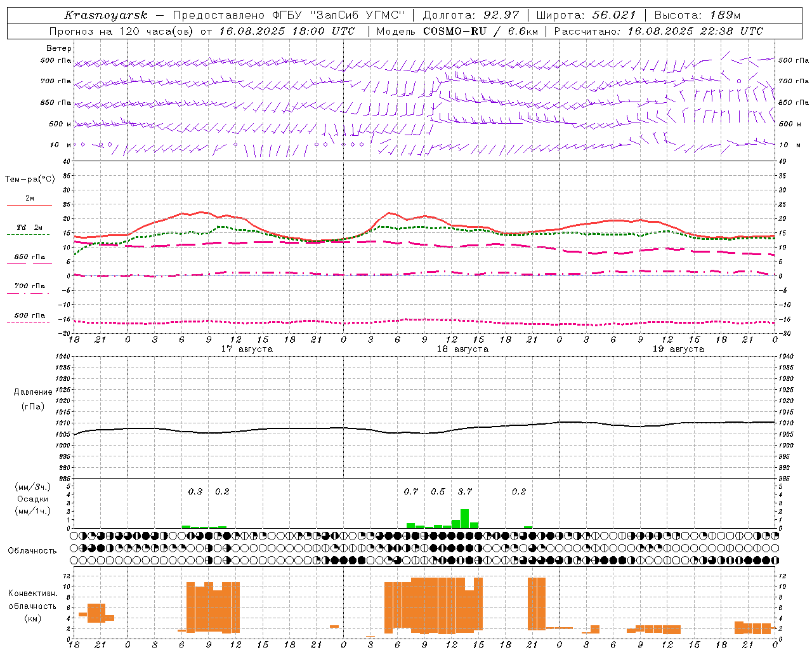Click the '(гПа)' pressure unit label
The height and width of the screenshot is (650, 812).
coord(33,407)
